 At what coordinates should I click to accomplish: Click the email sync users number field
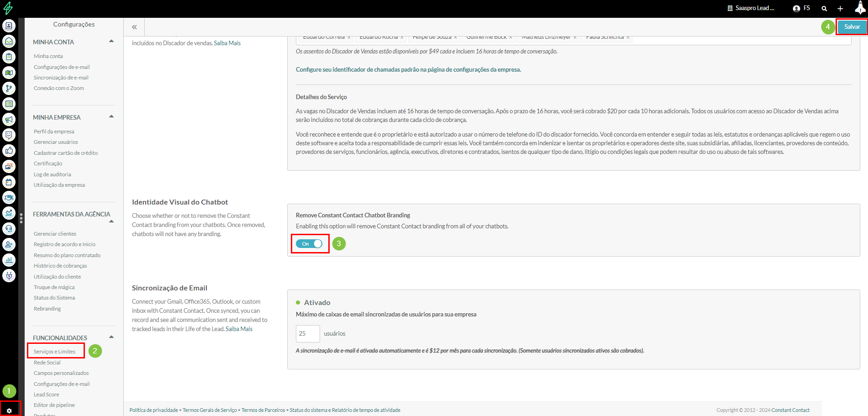308,334
